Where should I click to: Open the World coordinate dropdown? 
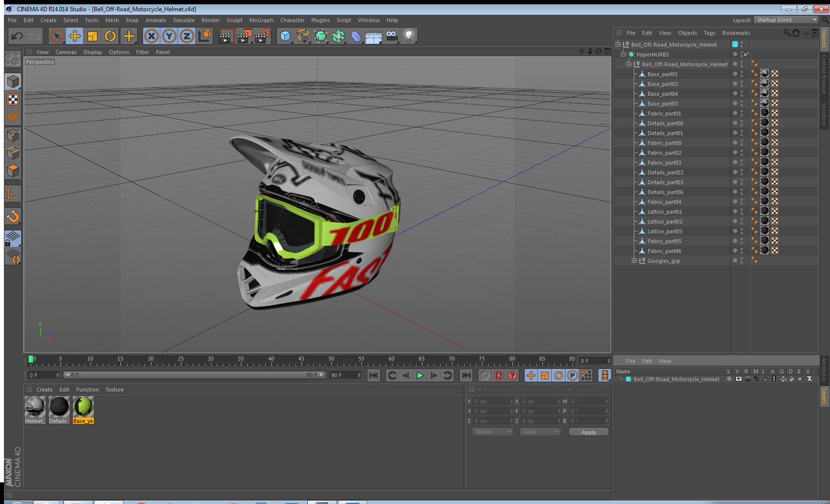493,432
